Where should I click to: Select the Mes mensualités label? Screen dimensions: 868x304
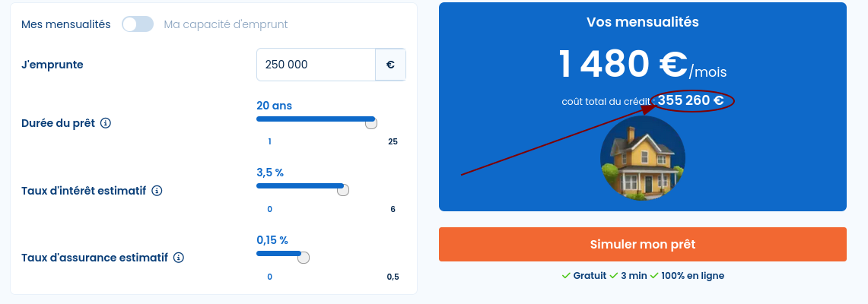point(66,24)
